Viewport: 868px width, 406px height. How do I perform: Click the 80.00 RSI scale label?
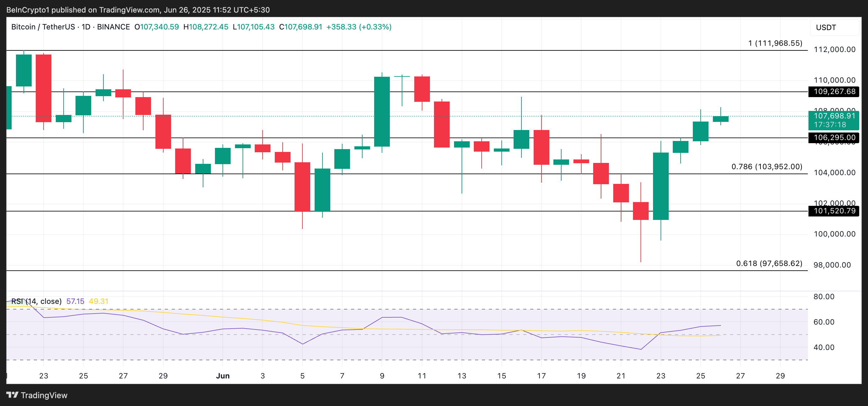[x=824, y=296]
